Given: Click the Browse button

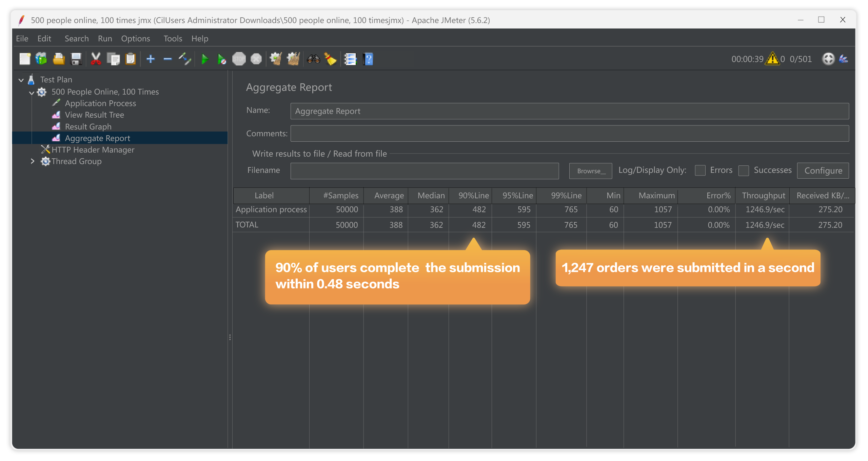Looking at the screenshot, I should [x=590, y=171].
